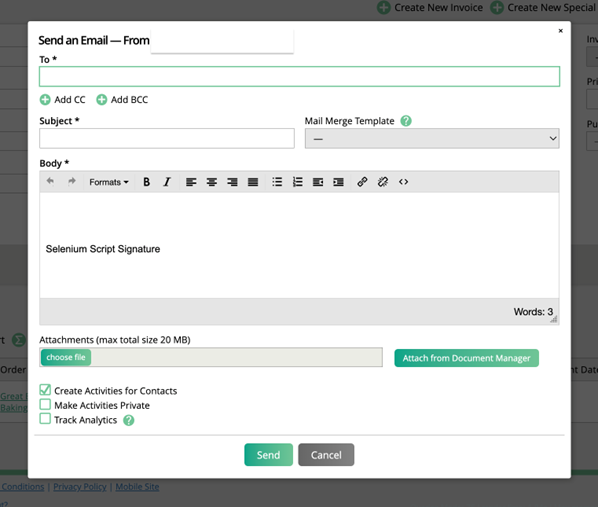This screenshot has height=507, width=598.
Task: Show help for Mail Merge Template
Action: 406,121
